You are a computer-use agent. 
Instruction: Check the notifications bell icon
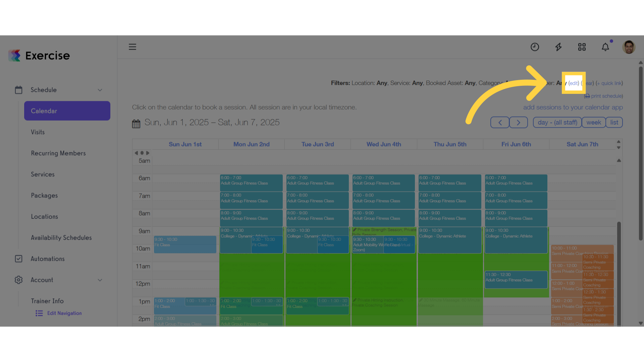605,47
